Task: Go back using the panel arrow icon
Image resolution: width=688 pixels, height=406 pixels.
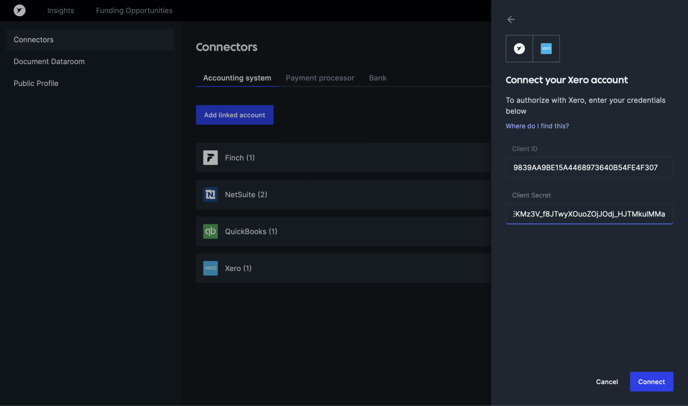Action: pyautogui.click(x=511, y=19)
